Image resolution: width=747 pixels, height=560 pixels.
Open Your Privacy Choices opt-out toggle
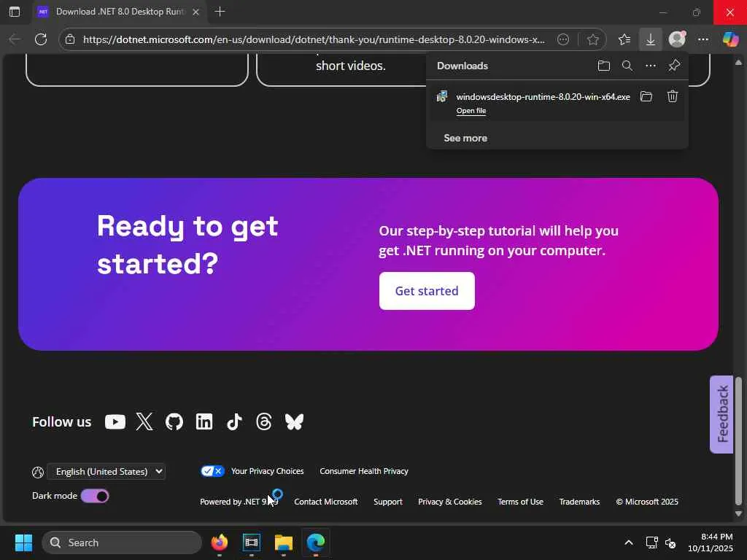[212, 471]
